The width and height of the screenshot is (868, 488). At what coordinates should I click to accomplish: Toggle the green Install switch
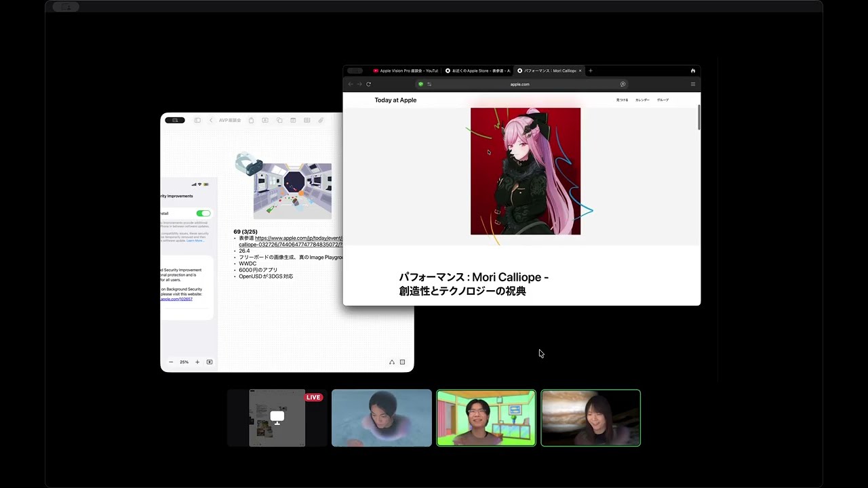coord(203,213)
